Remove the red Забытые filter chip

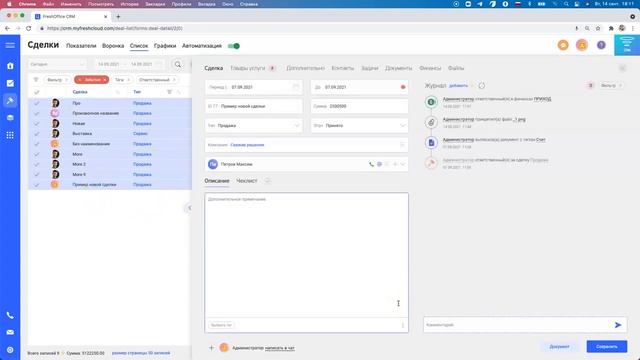(105, 80)
